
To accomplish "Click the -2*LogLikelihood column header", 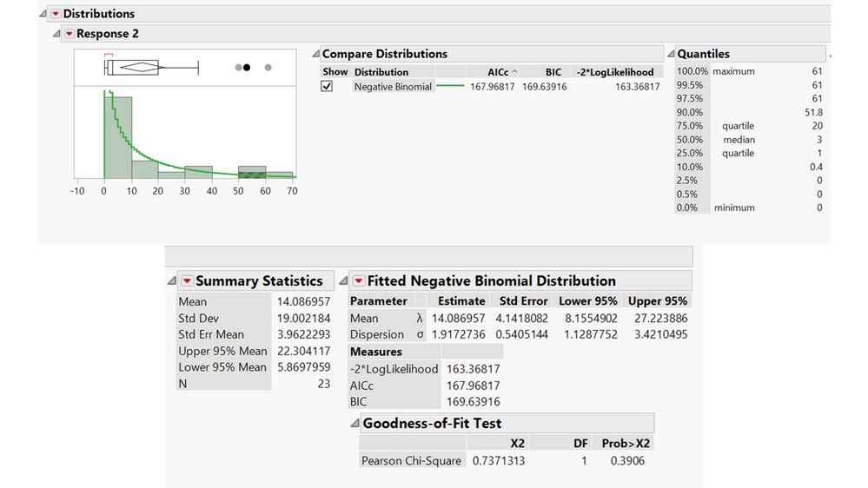I will pyautogui.click(x=617, y=72).
